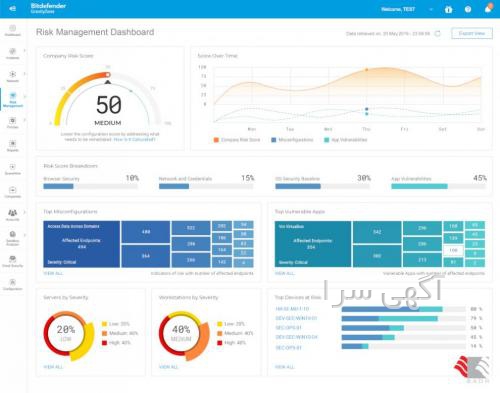Click the notifications bell icon
This screenshot has height=393, width=500.
[488, 9]
